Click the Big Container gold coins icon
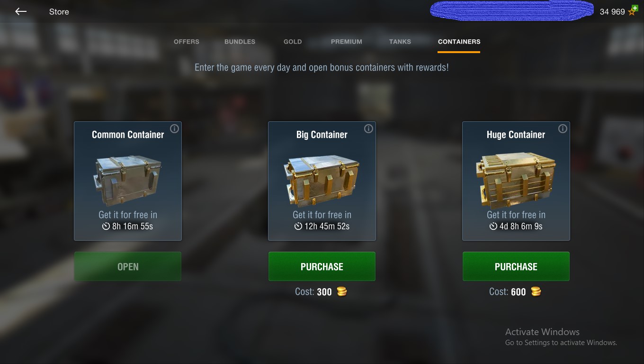This screenshot has height=364, width=644. [342, 291]
